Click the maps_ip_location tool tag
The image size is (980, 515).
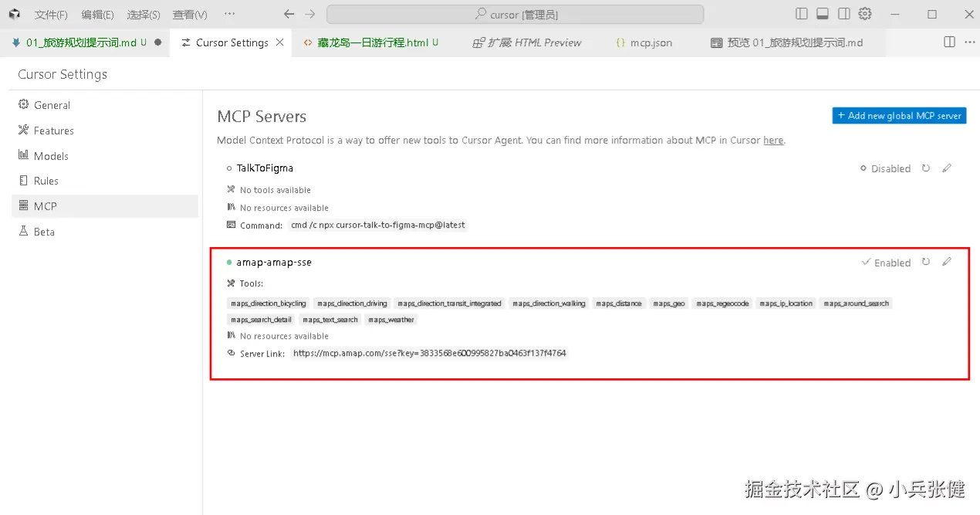tap(786, 303)
